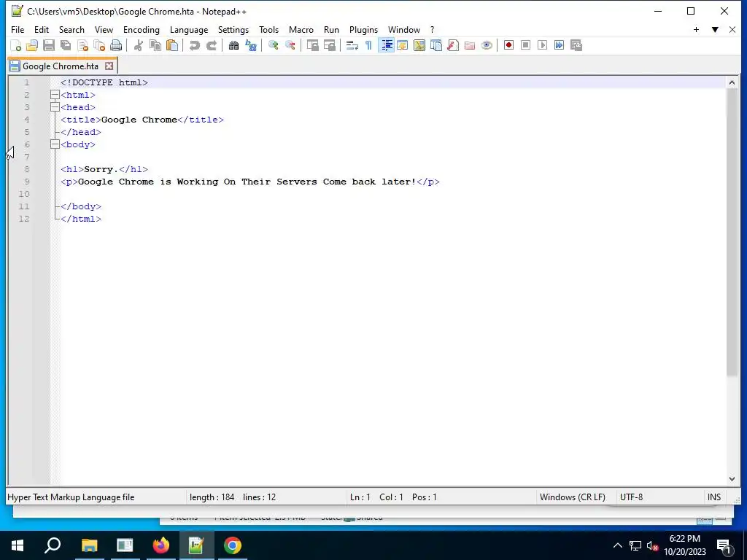Screen dimensions: 747x560
Task: Open Folder as Workspace icon
Action: (470, 45)
